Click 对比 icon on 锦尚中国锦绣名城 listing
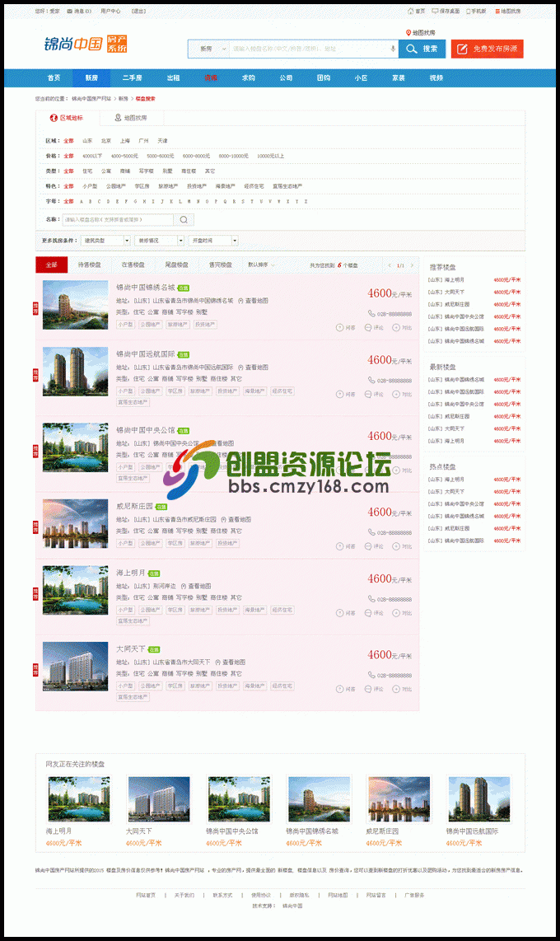This screenshot has height=941, width=560. click(x=396, y=328)
